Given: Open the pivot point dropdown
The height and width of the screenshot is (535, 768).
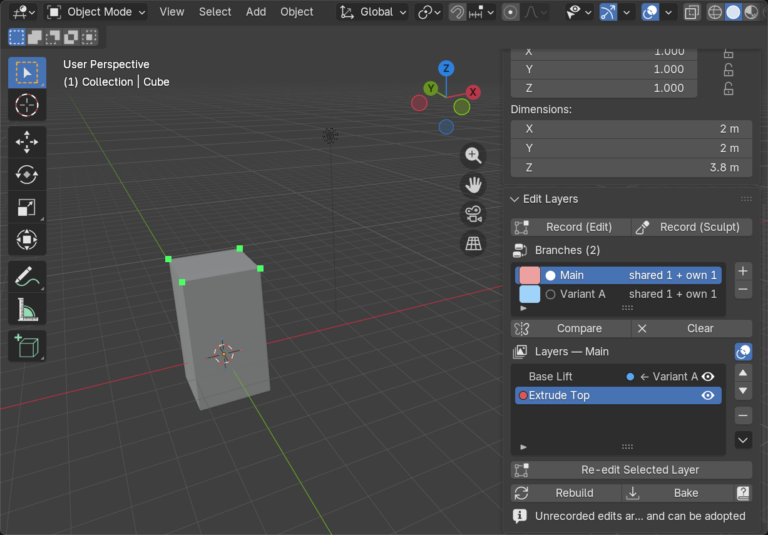Looking at the screenshot, I should click(x=429, y=12).
